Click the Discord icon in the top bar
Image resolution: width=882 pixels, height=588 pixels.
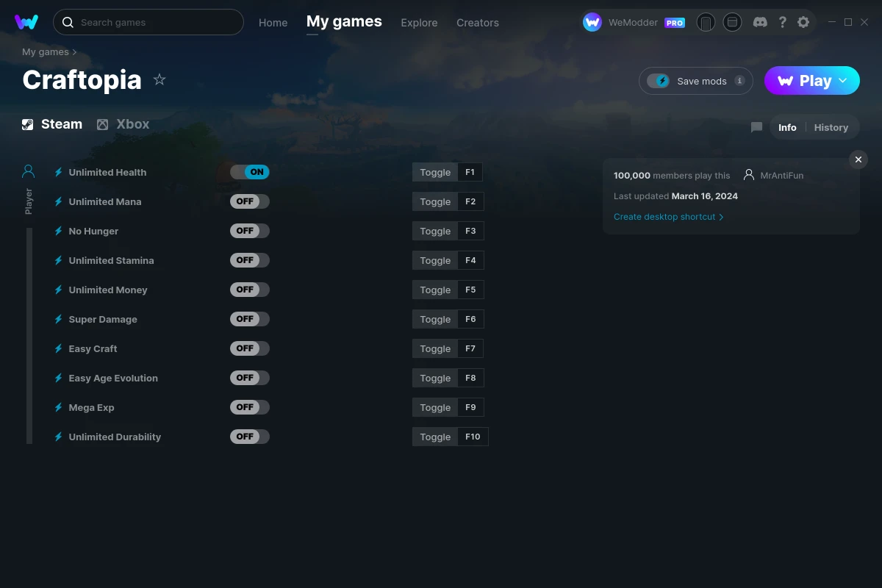click(x=760, y=22)
